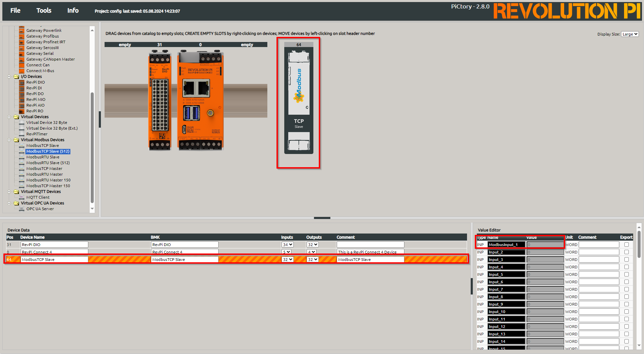Enable Export checkbox for Input_7

626,289
